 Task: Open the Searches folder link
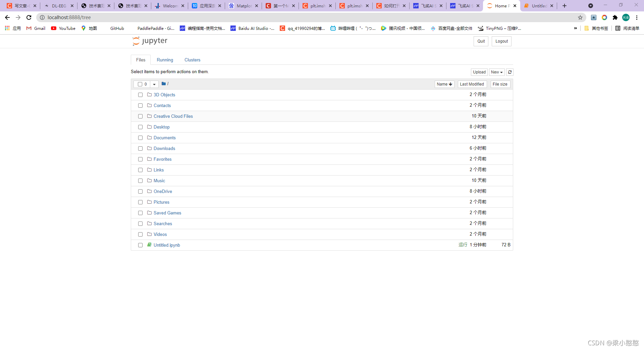(x=163, y=224)
